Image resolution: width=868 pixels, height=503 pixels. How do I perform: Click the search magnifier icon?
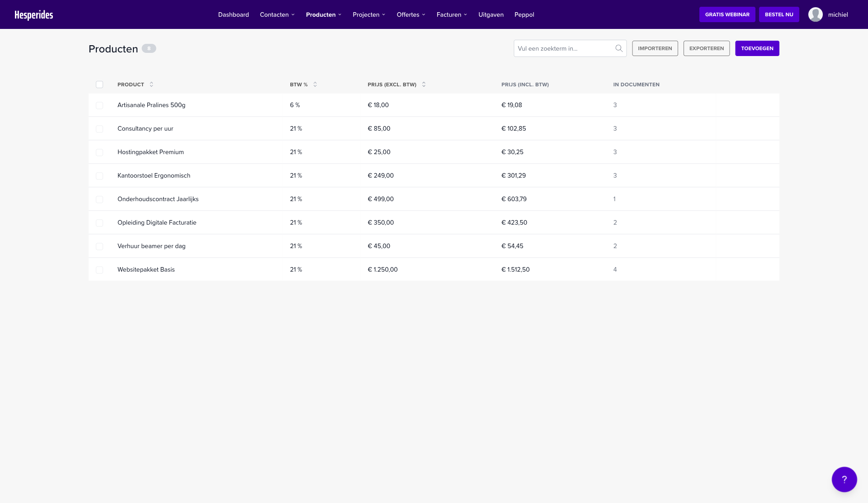pos(619,48)
